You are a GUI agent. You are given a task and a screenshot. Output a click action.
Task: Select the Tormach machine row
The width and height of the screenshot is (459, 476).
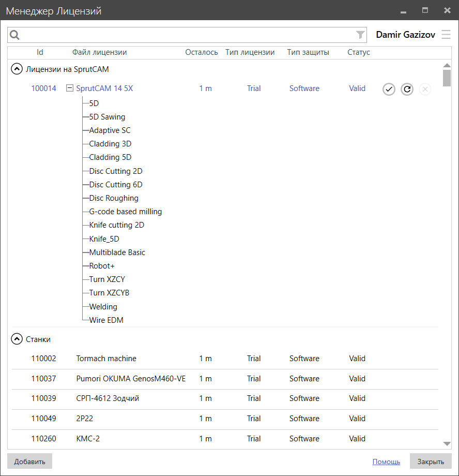pos(106,359)
